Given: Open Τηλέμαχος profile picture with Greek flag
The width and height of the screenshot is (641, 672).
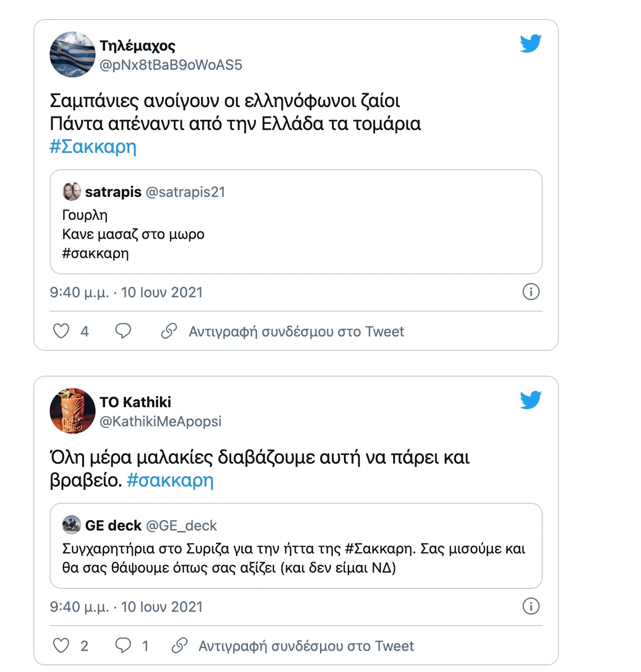Looking at the screenshot, I should click(73, 54).
